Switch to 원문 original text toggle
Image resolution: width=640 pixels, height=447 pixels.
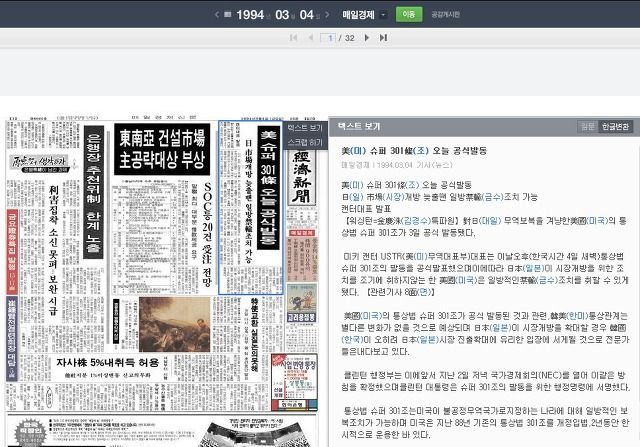(588, 127)
